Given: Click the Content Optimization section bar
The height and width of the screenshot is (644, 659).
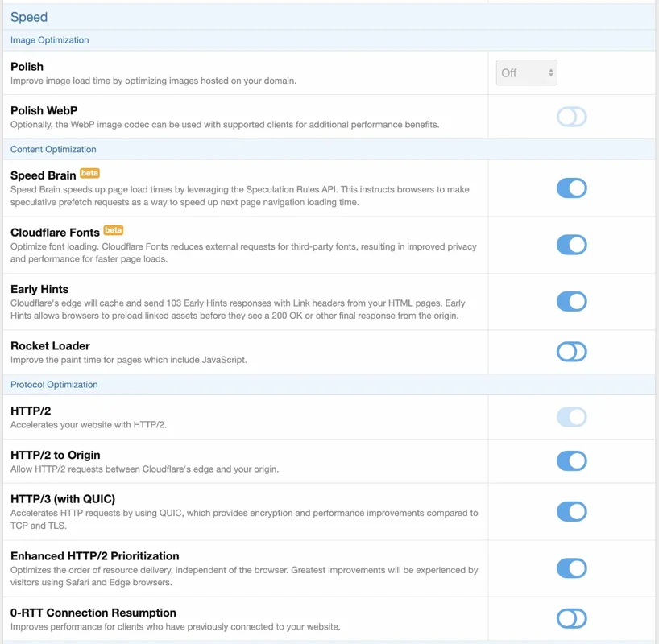Looking at the screenshot, I should [52, 149].
